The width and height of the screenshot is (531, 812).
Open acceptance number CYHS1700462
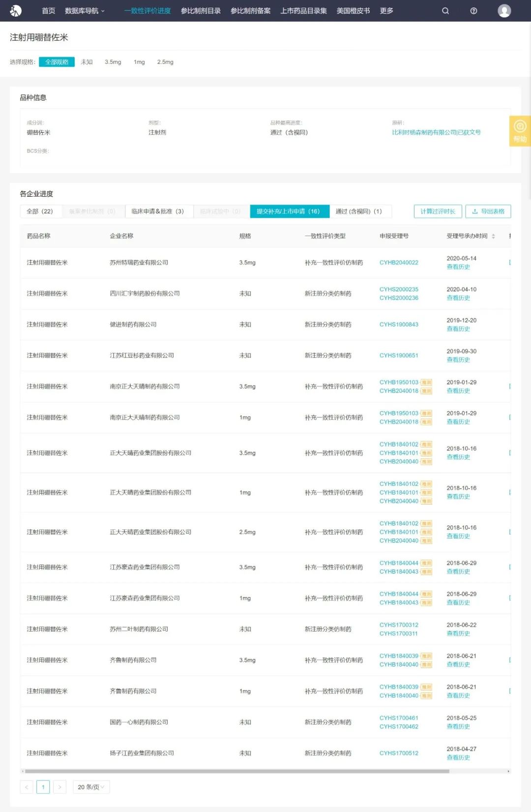399,727
